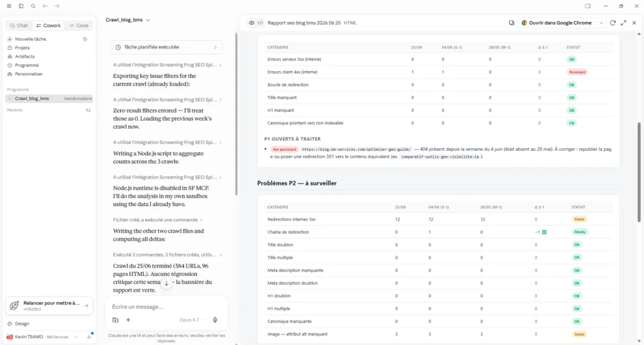
Task: Select the Crawl_blog_bms scheduled task
Action: coord(49,99)
